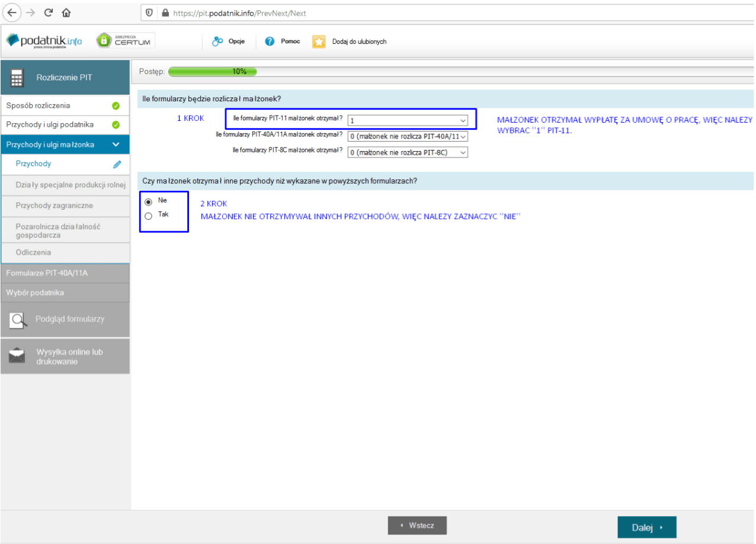Click 'Ile formularzy PIT-40A/11A małżonek otrzymał?' label
This screenshot has width=756, height=544.
pyautogui.click(x=279, y=135)
